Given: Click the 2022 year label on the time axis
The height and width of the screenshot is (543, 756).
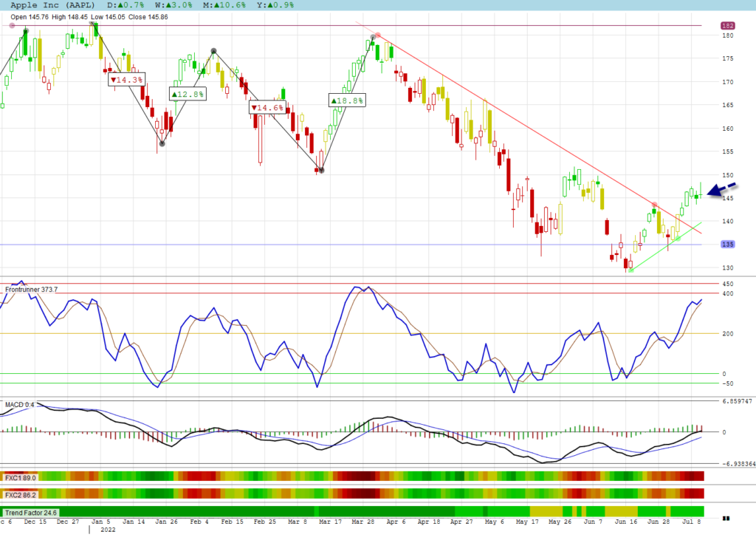Looking at the screenshot, I should click(108, 530).
